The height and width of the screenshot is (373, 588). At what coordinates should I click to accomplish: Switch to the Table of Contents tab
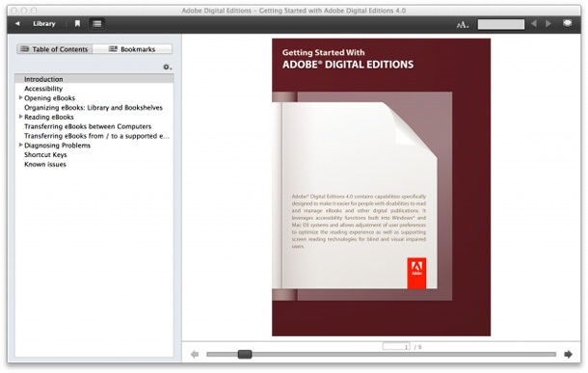point(54,49)
